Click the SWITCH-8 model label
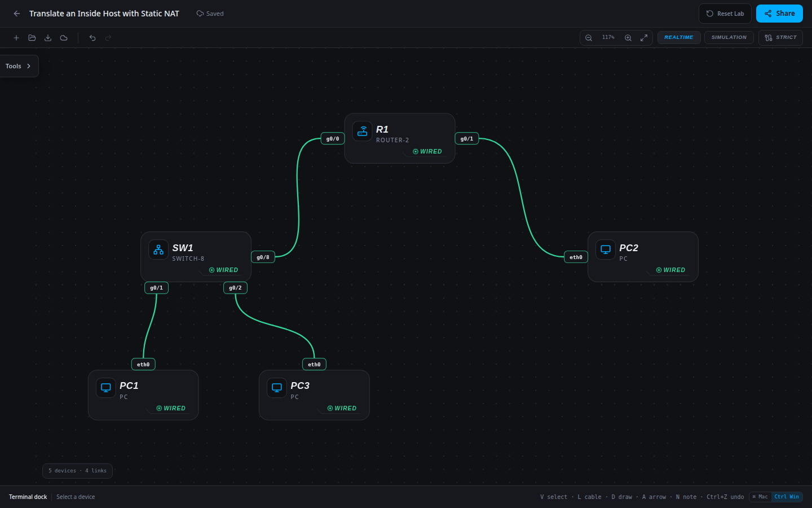The height and width of the screenshot is (508, 812). coord(188,259)
